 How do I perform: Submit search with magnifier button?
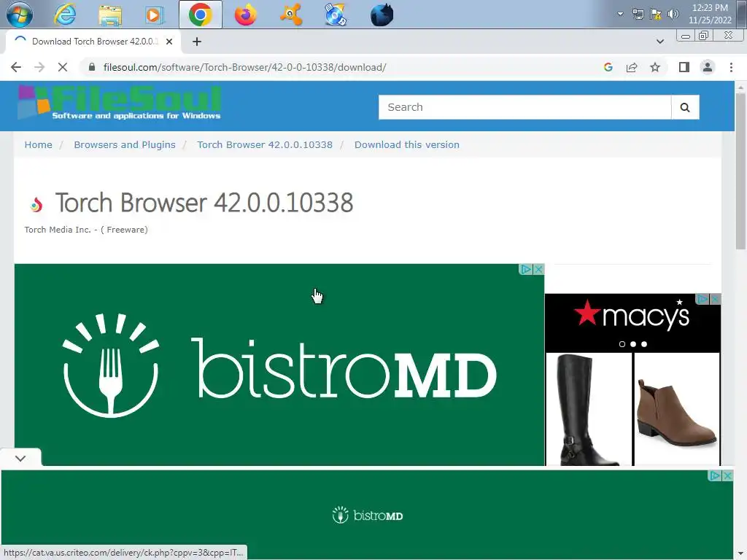pyautogui.click(x=685, y=107)
